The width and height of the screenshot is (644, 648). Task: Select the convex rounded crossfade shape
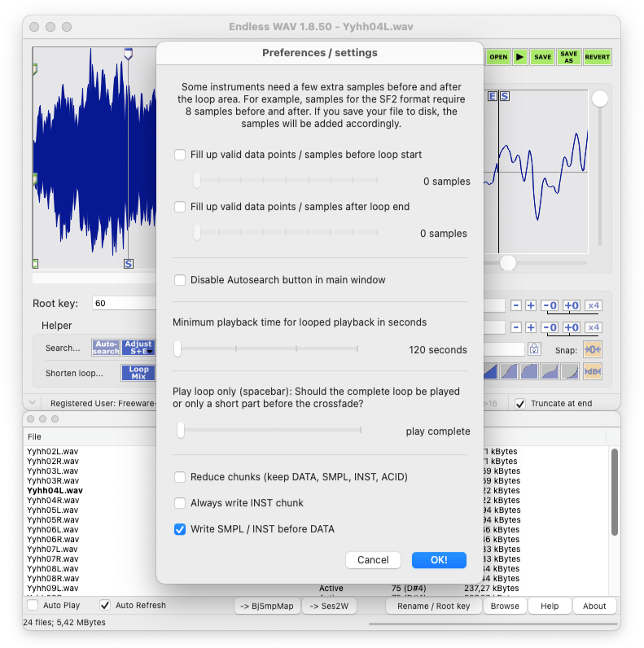point(529,371)
